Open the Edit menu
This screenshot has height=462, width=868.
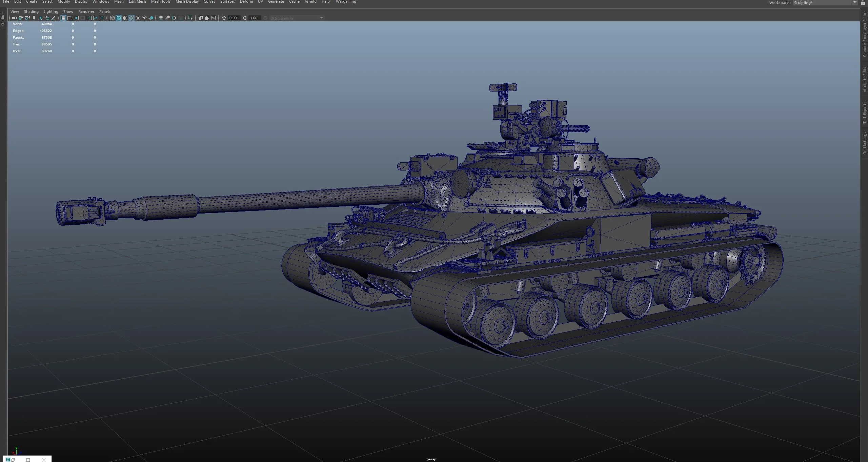[x=18, y=2]
